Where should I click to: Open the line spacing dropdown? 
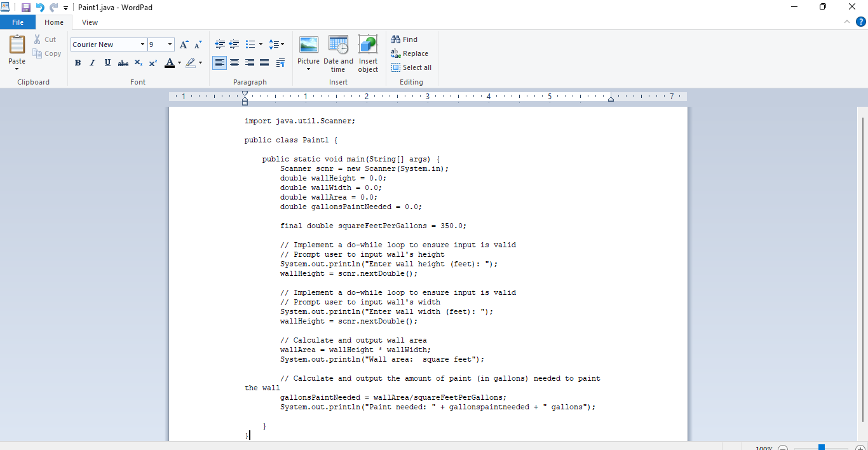pyautogui.click(x=277, y=44)
